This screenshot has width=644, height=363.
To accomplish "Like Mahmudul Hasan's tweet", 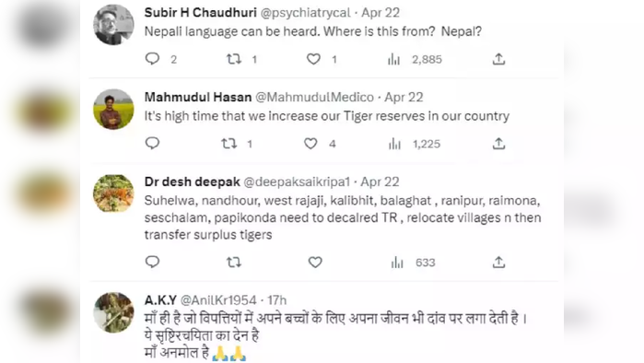I will pos(310,144).
